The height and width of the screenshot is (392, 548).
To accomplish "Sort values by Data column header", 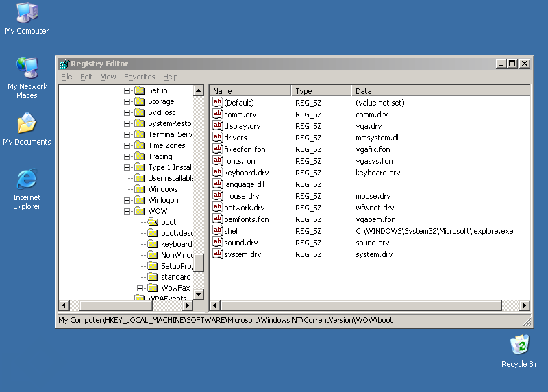I will tap(440, 91).
